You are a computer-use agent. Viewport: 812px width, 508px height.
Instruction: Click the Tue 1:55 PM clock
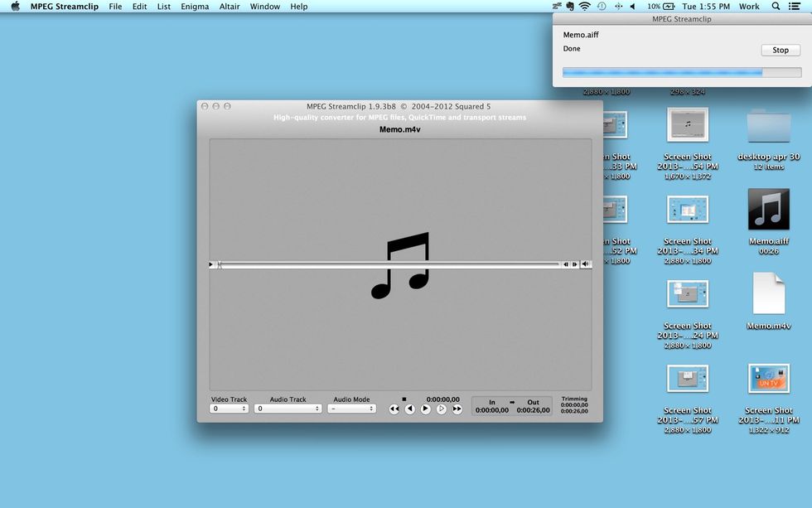[x=706, y=6]
